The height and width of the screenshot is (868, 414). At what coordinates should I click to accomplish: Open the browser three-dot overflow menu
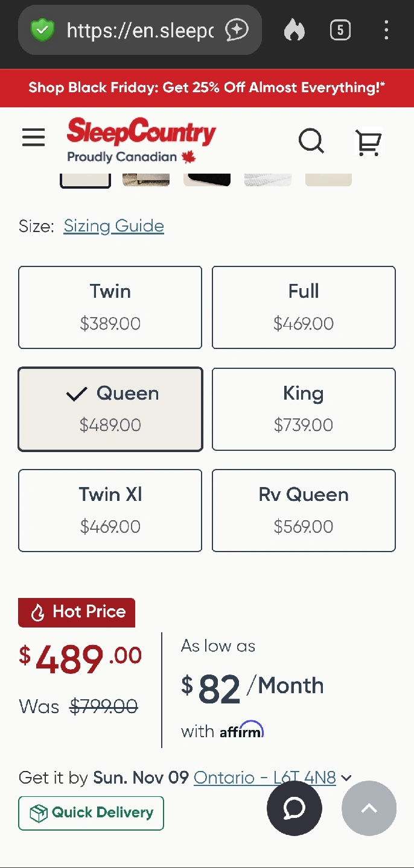point(386,30)
